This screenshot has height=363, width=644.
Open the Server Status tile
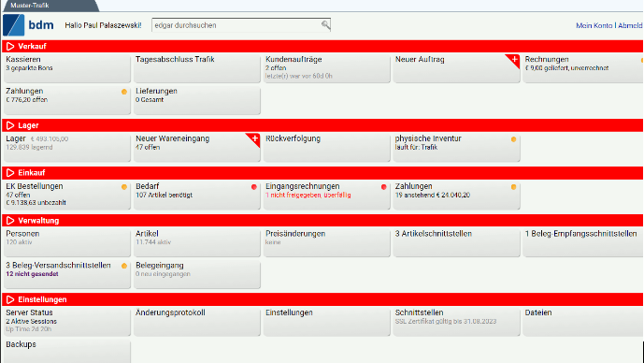(x=67, y=321)
